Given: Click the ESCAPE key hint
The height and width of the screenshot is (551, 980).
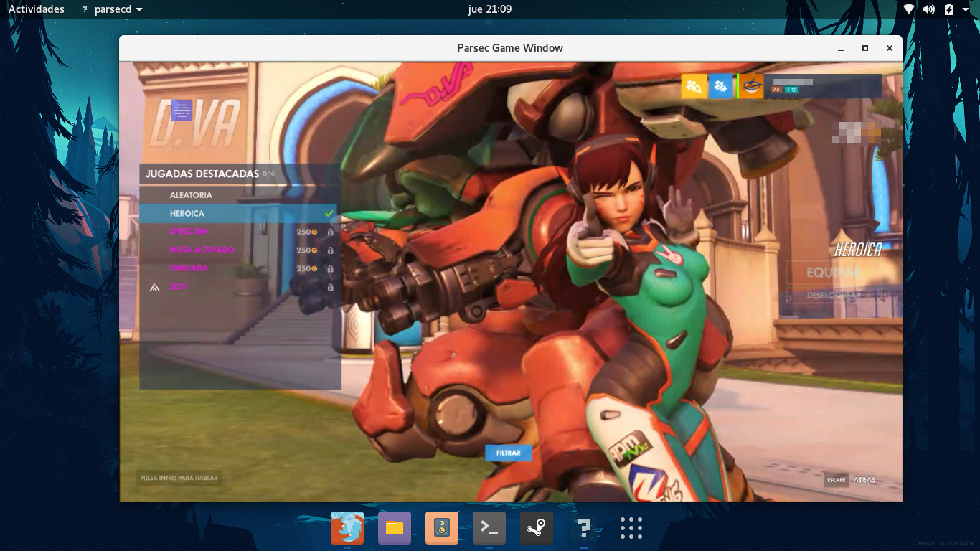Looking at the screenshot, I should [x=837, y=480].
